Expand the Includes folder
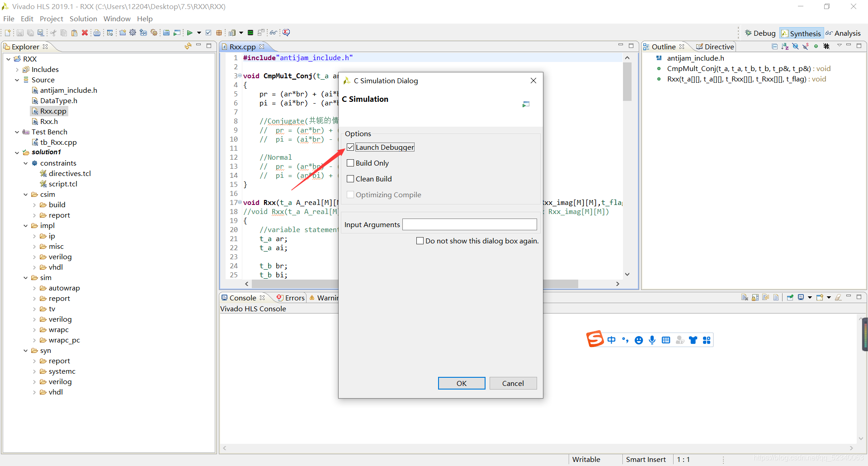 coord(17,70)
